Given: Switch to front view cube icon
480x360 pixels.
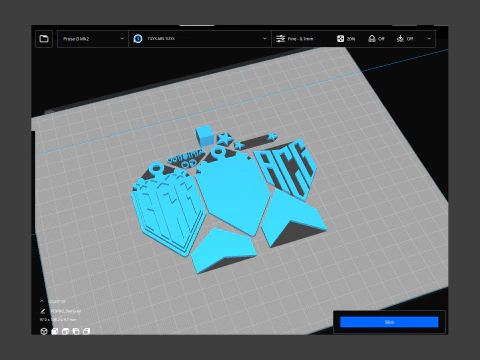Looking at the screenshot, I should coord(55,331).
